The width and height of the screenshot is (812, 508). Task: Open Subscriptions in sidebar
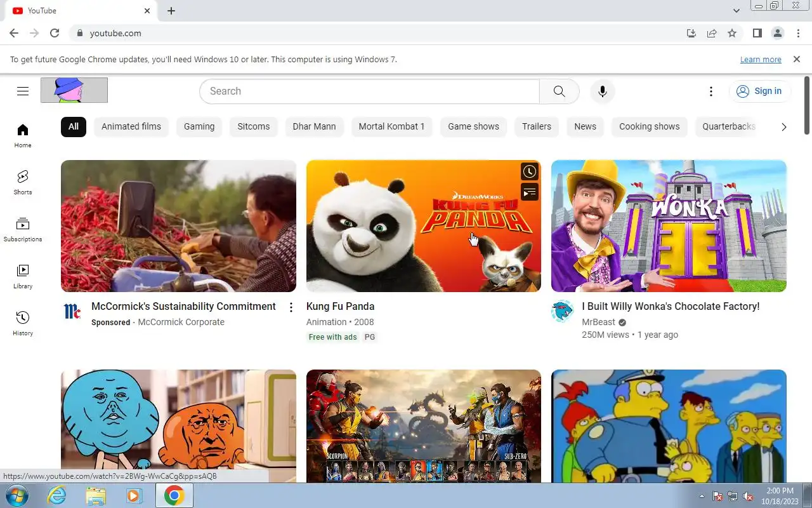23,230
